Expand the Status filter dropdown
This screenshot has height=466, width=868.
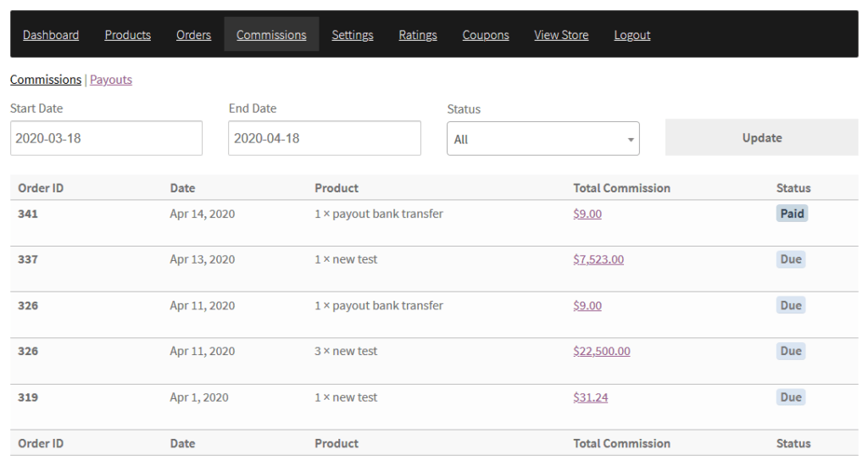(543, 139)
